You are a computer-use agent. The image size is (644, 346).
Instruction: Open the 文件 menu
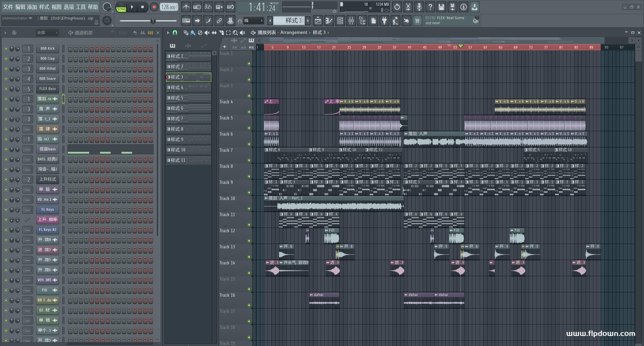coord(8,7)
